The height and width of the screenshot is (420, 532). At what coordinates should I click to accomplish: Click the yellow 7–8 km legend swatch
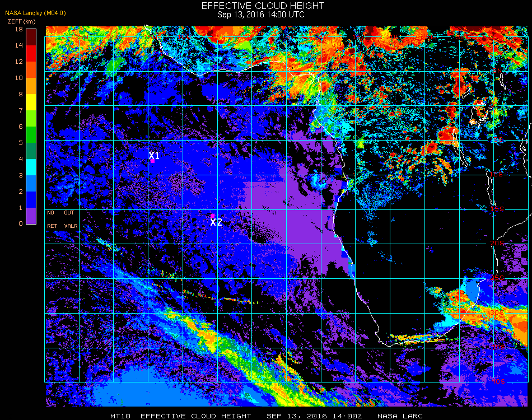pos(31,102)
